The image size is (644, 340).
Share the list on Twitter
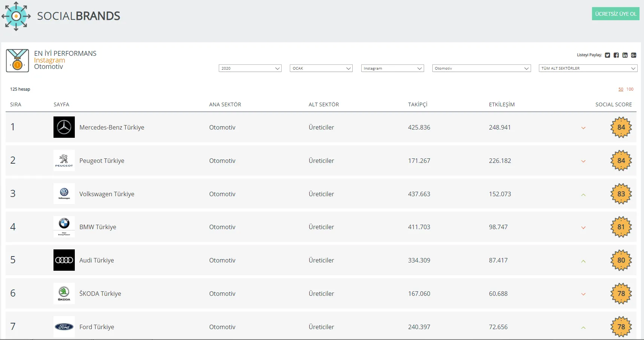[607, 55]
